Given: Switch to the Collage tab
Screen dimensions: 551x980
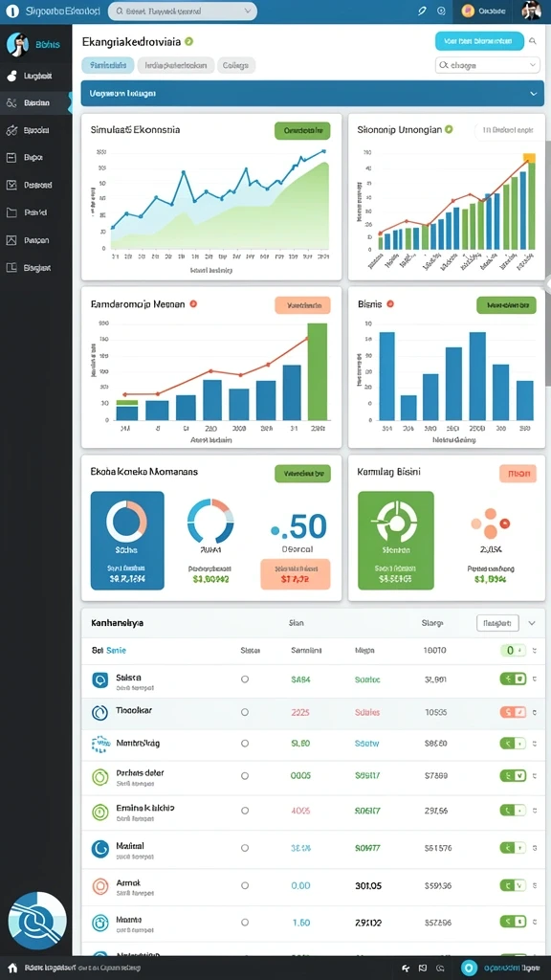Looking at the screenshot, I should pyautogui.click(x=236, y=65).
